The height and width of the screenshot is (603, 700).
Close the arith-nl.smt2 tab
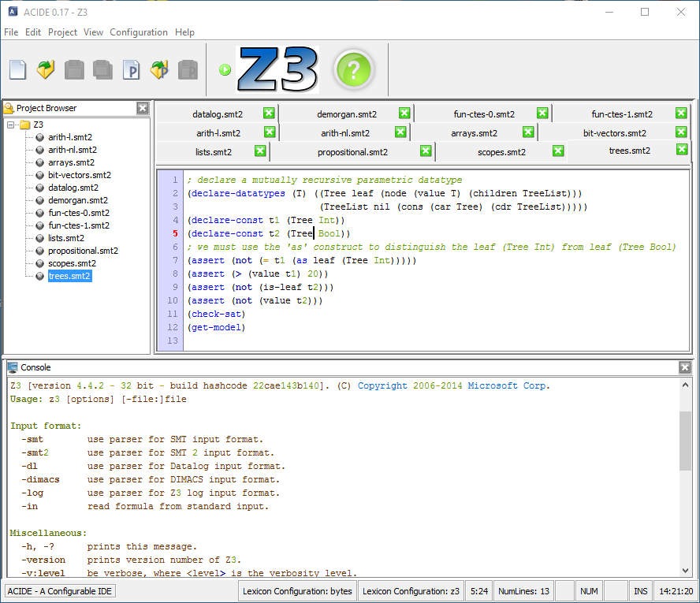400,132
